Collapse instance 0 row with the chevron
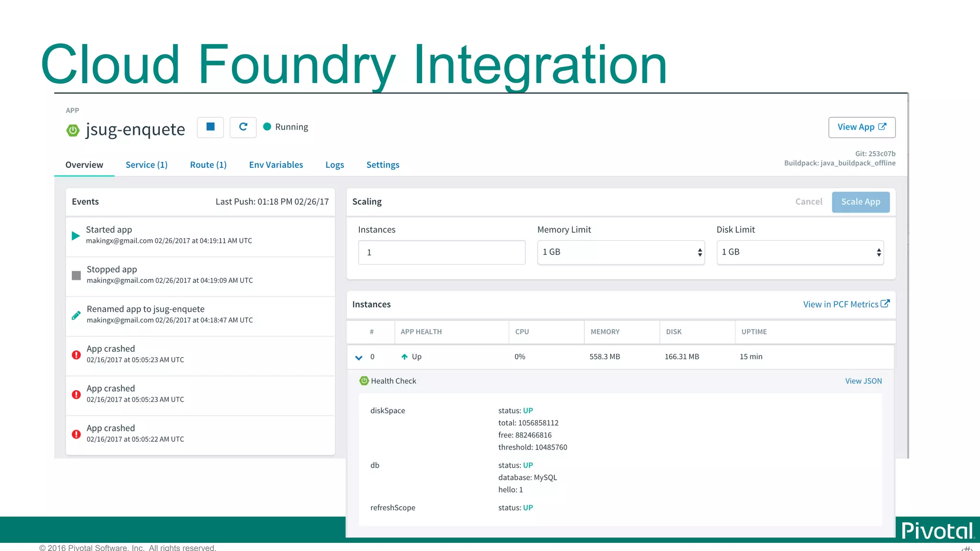 tap(359, 357)
